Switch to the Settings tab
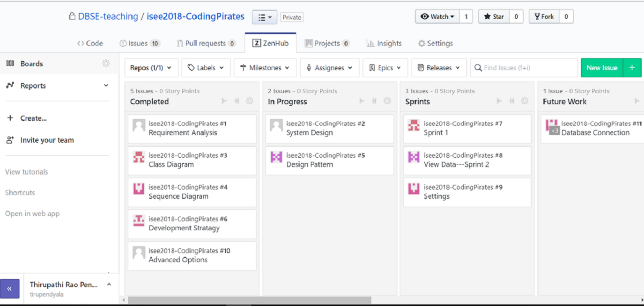Viewport: 644px width, 306px height. (436, 43)
